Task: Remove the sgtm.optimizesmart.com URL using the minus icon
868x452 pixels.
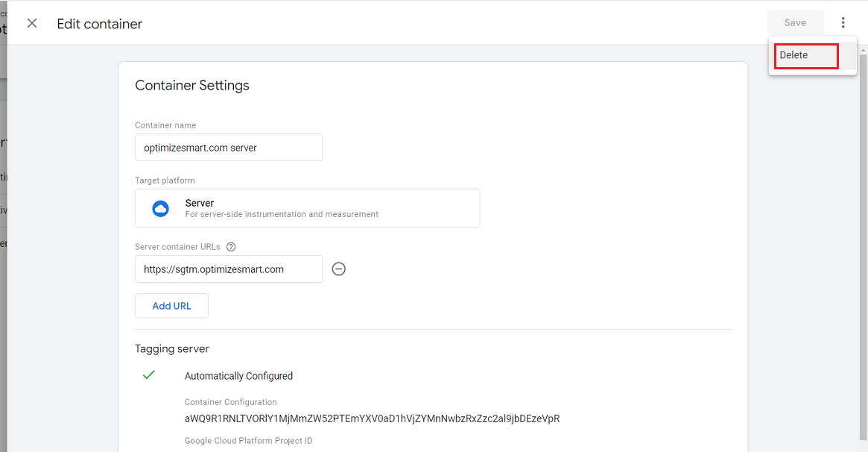Action: (338, 269)
